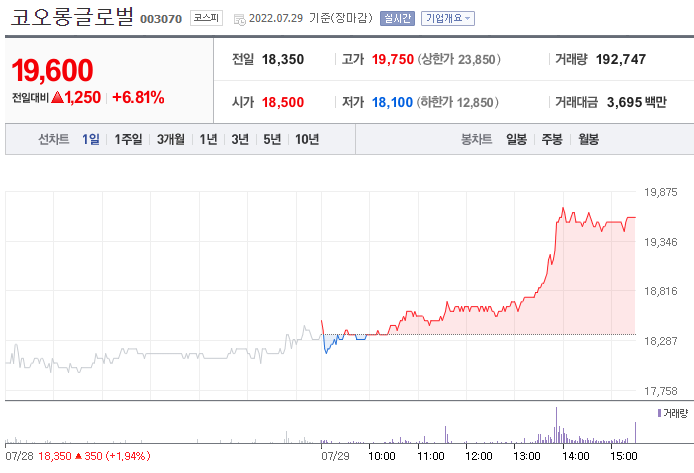Click the 상한가 23,850 text
This screenshot has width=694, height=473.
[x=459, y=59]
